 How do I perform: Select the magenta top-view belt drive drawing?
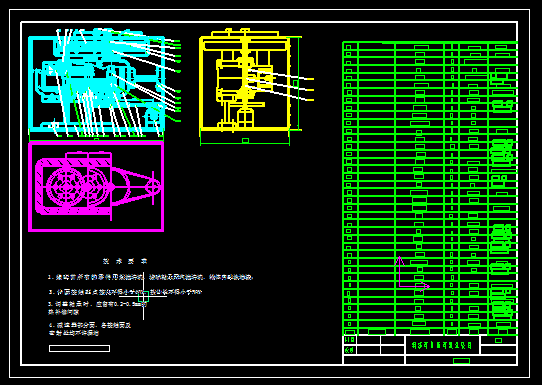[x=96, y=187]
